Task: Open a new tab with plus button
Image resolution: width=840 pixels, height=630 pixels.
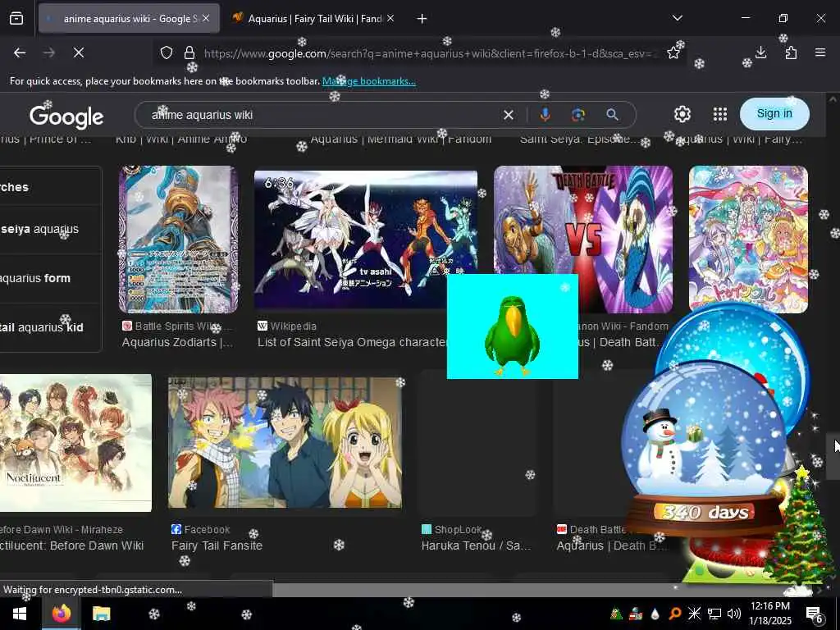Action: pyautogui.click(x=422, y=19)
